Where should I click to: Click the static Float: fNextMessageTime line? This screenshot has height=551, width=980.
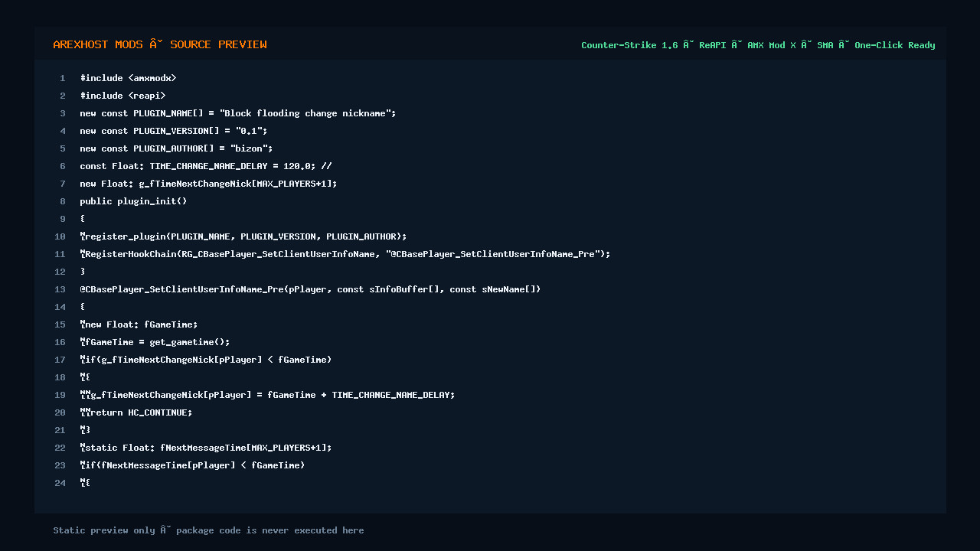tap(206, 448)
